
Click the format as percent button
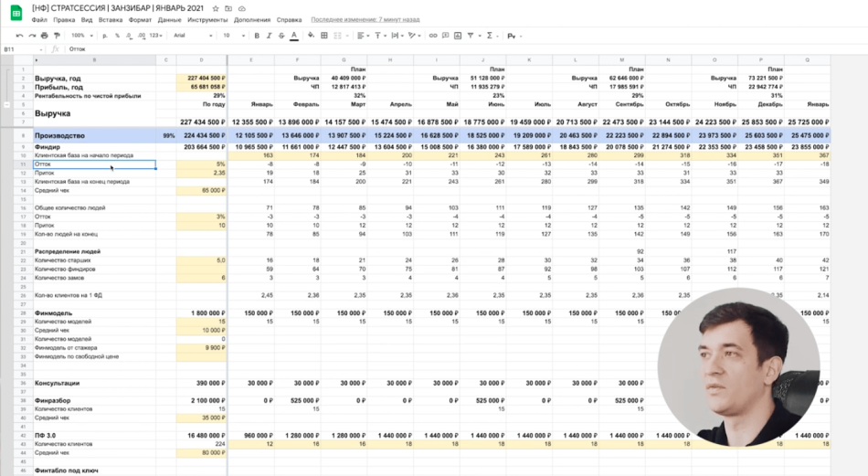pyautogui.click(x=116, y=36)
